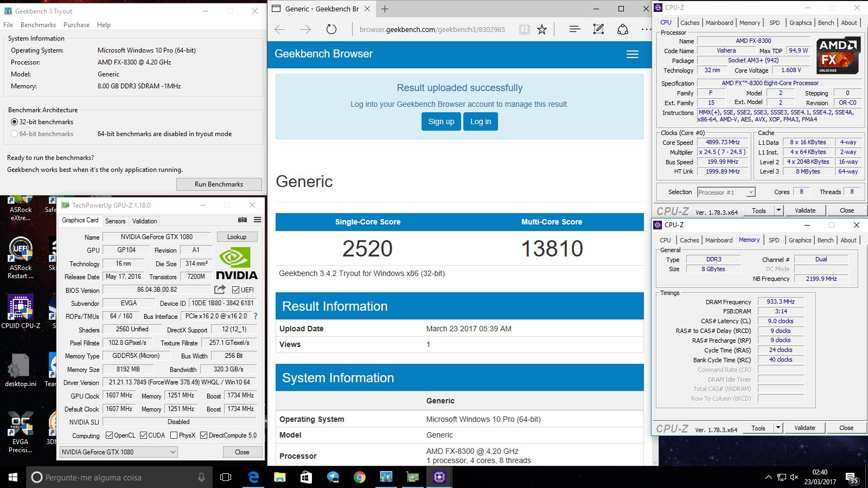Open desktop.ini file icon

(x=21, y=370)
